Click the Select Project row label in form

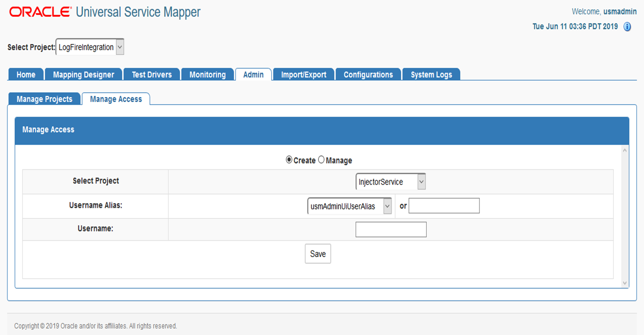click(x=96, y=181)
